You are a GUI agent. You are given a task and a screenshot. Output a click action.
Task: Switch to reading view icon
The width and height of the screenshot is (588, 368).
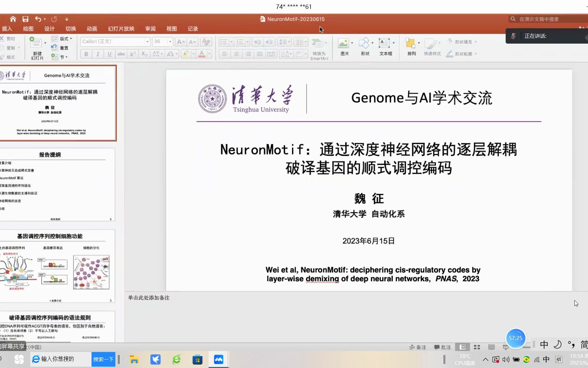[491, 347]
